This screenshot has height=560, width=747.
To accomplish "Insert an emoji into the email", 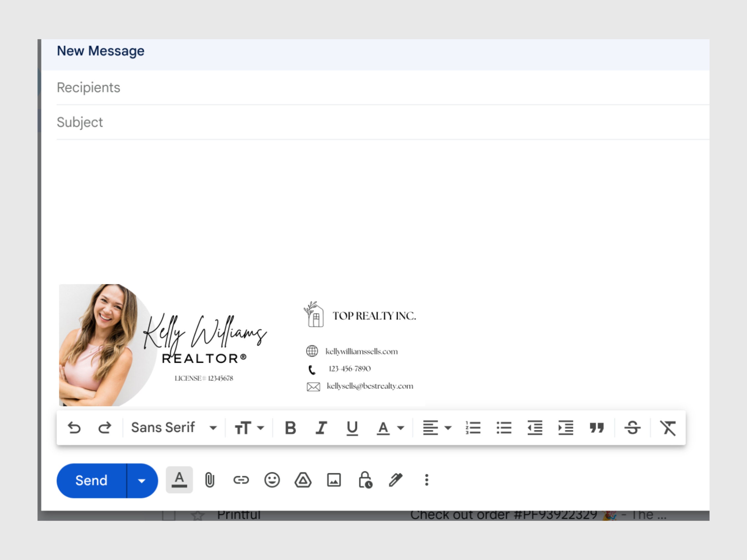I will pyautogui.click(x=271, y=480).
